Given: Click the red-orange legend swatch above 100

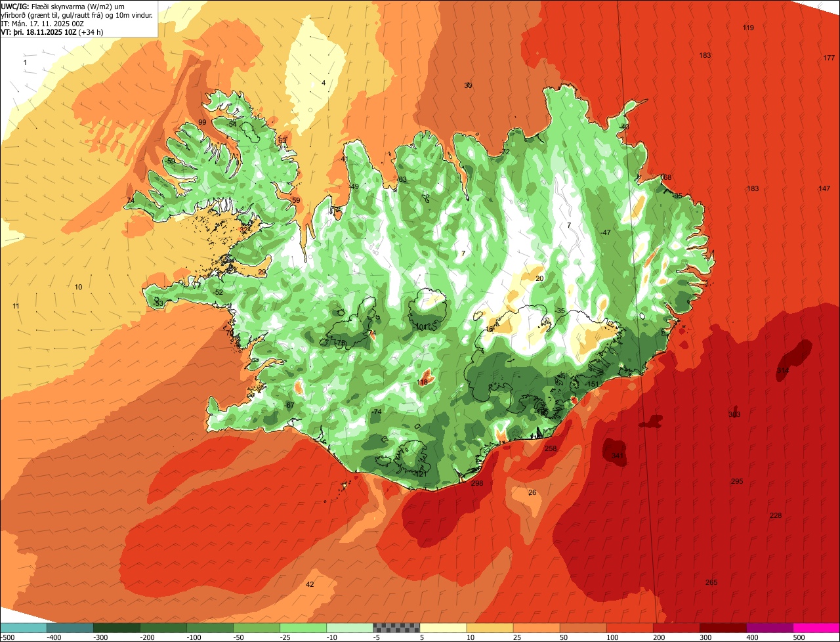Looking at the screenshot, I should [x=629, y=628].
